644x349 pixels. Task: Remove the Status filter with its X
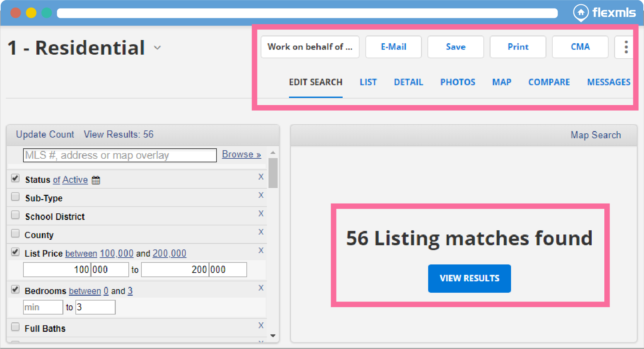(261, 177)
